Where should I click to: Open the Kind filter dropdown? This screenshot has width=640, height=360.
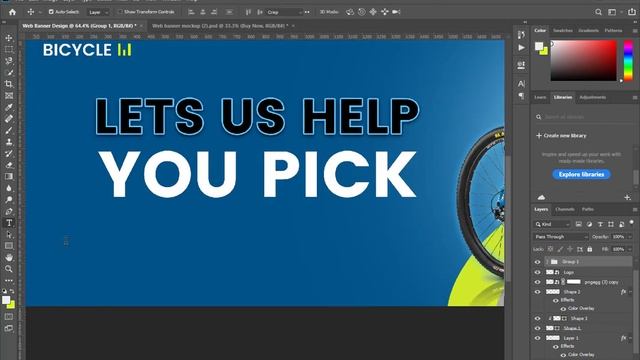(552, 224)
